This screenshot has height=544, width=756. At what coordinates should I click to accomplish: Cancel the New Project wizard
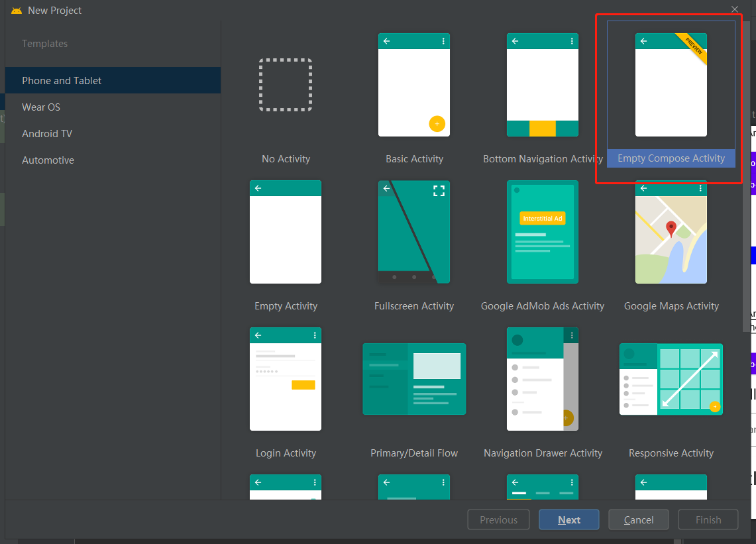(x=638, y=519)
